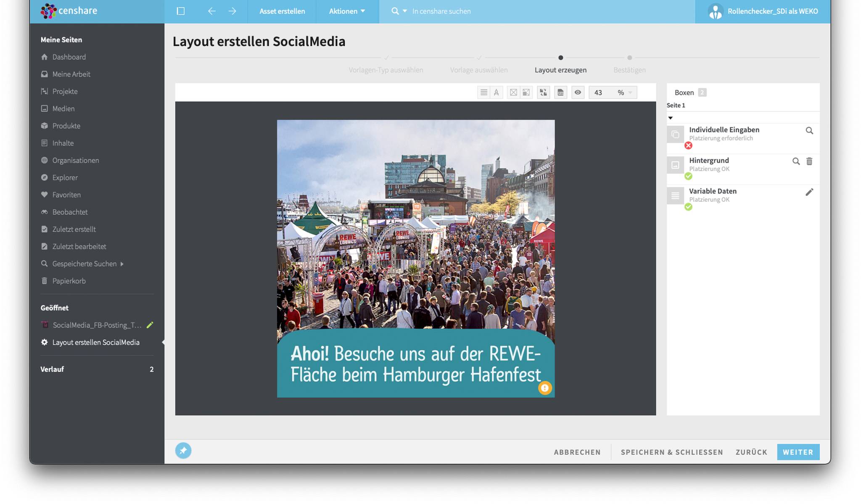
Task: Toggle the preview eye icon
Action: [578, 92]
